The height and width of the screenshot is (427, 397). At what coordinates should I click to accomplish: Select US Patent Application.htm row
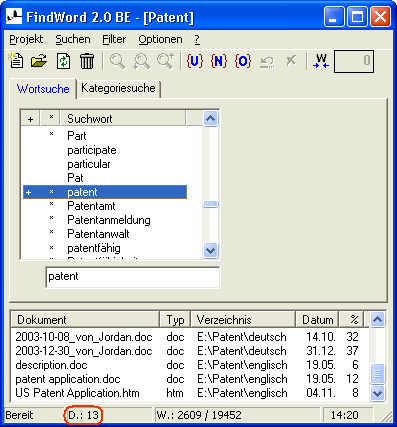190,393
